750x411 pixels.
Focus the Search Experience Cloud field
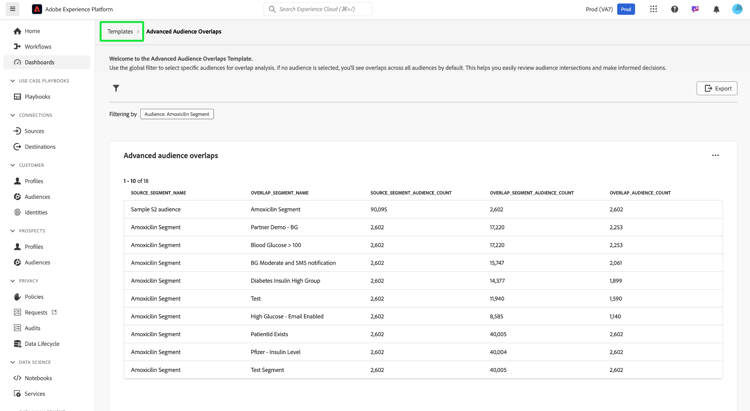[x=320, y=9]
